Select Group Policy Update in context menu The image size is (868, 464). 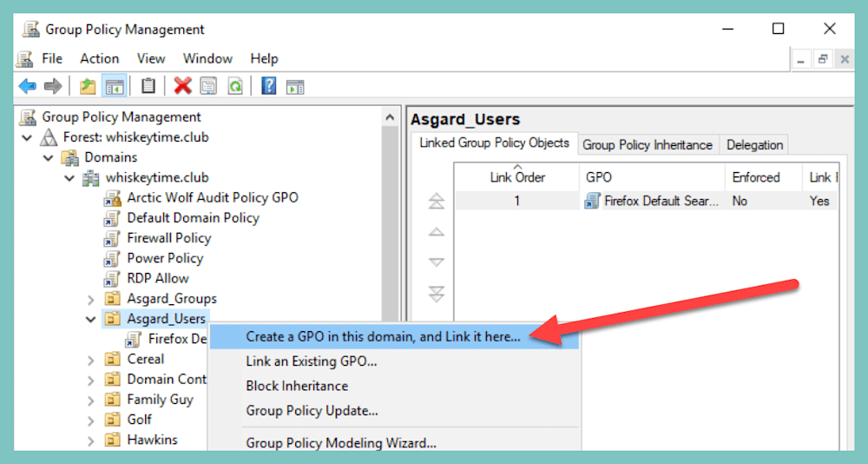[394, 411]
